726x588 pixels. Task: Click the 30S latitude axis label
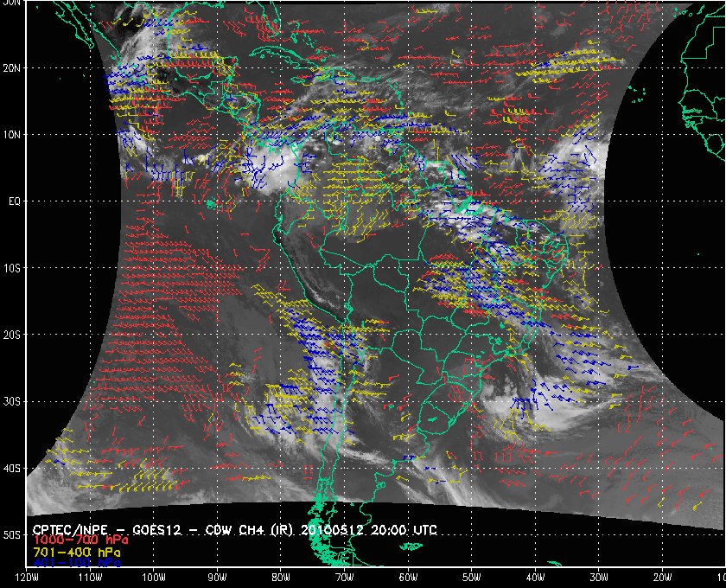click(11, 401)
